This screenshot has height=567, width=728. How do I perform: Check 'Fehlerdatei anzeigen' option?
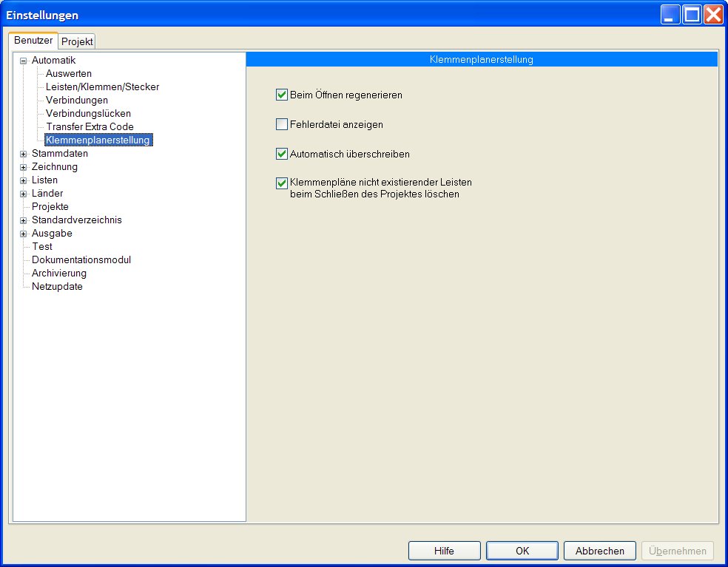(282, 124)
